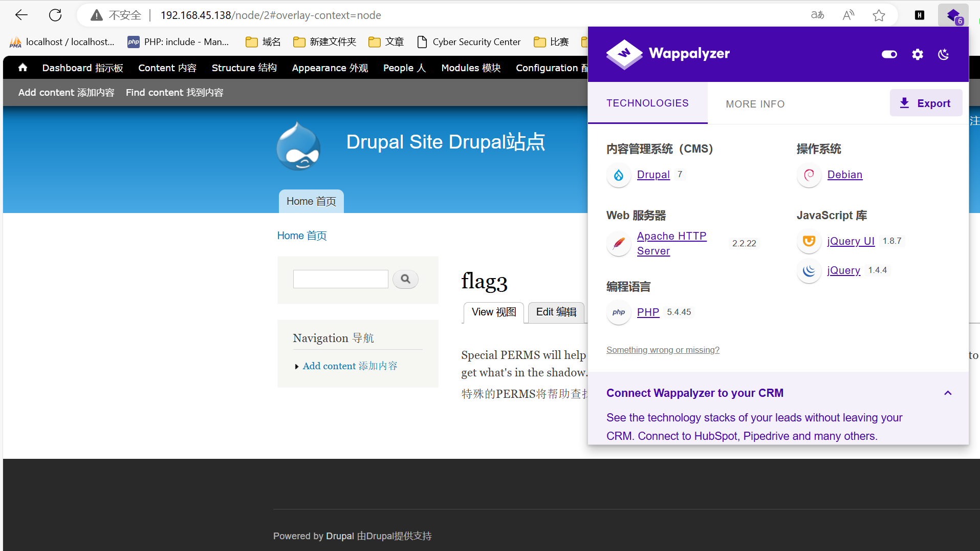This screenshot has height=551, width=980.
Task: Open Wappalyzer settings gear
Action: click(x=918, y=54)
